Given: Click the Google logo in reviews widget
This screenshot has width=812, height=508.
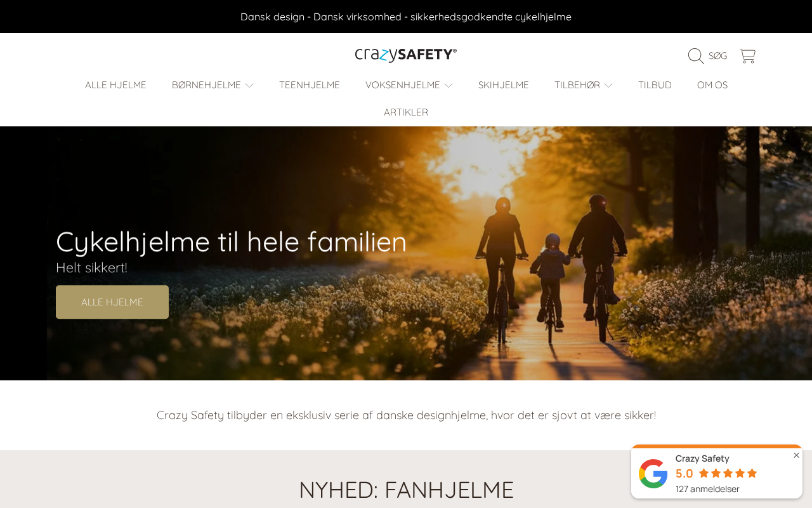Looking at the screenshot, I should 653,474.
